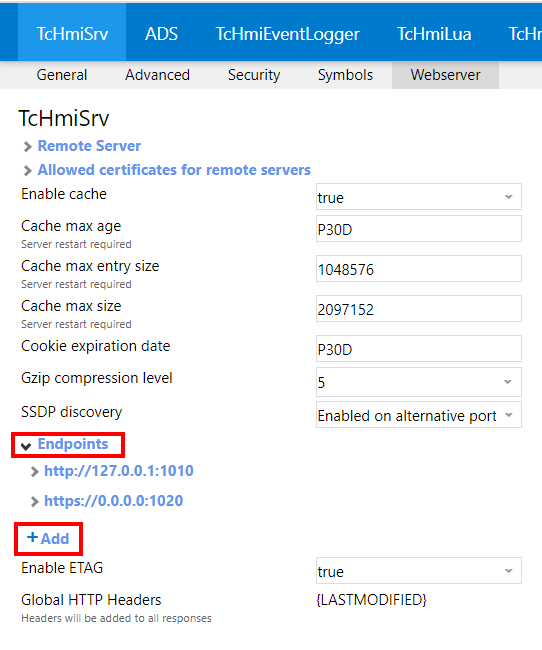Screen dimensions: 542x650
Task: Click the Cache max age input field
Action: (x=418, y=228)
